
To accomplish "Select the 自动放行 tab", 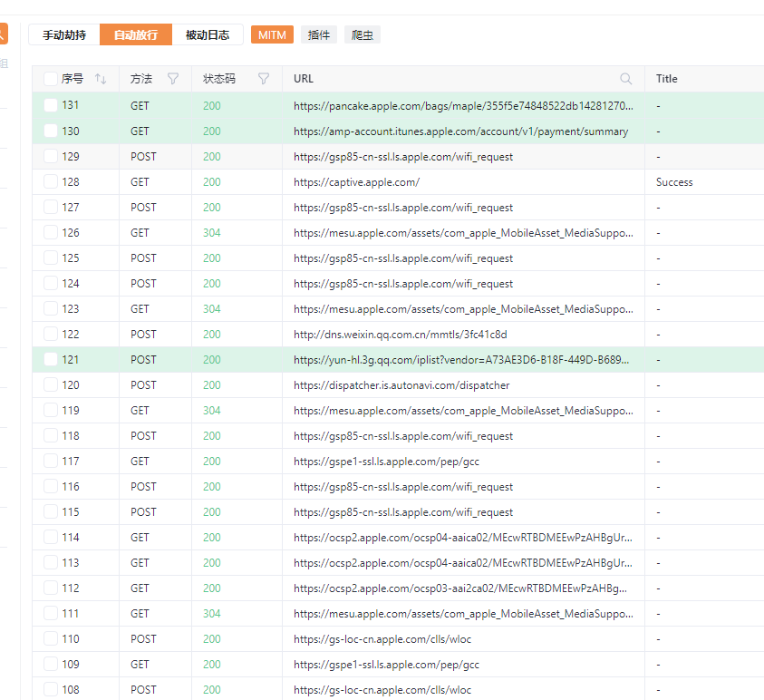I will (135, 34).
